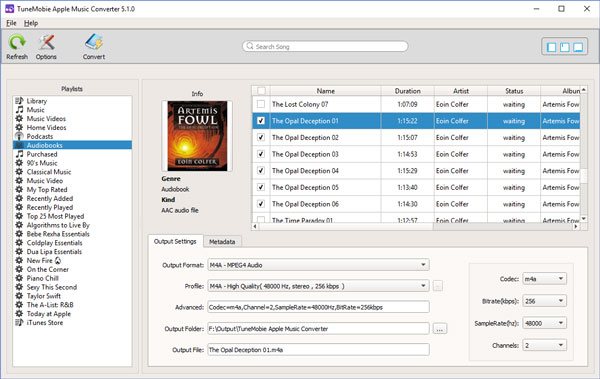The image size is (600, 379).
Task: Open the Library playlist
Action: click(37, 101)
